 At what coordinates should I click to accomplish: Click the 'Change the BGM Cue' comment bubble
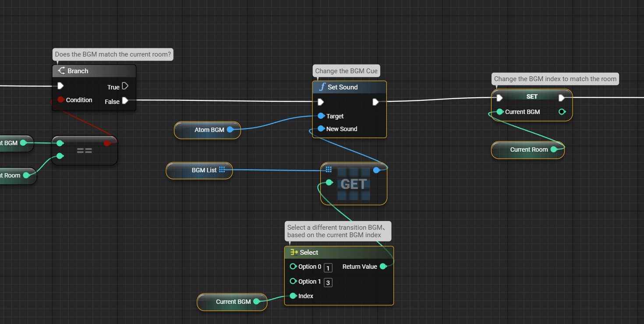coord(346,71)
